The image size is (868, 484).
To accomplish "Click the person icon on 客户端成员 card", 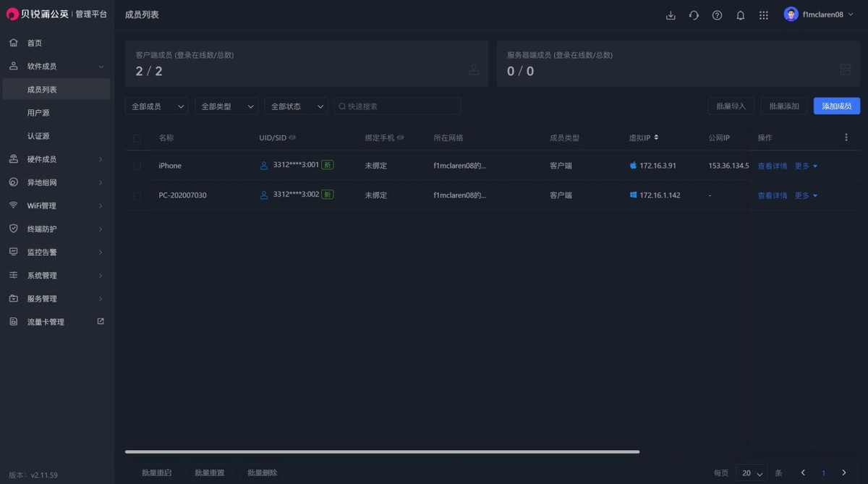I will pyautogui.click(x=474, y=69).
